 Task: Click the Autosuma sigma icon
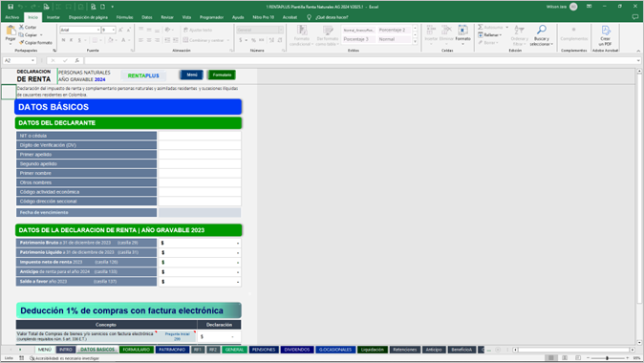480,27
